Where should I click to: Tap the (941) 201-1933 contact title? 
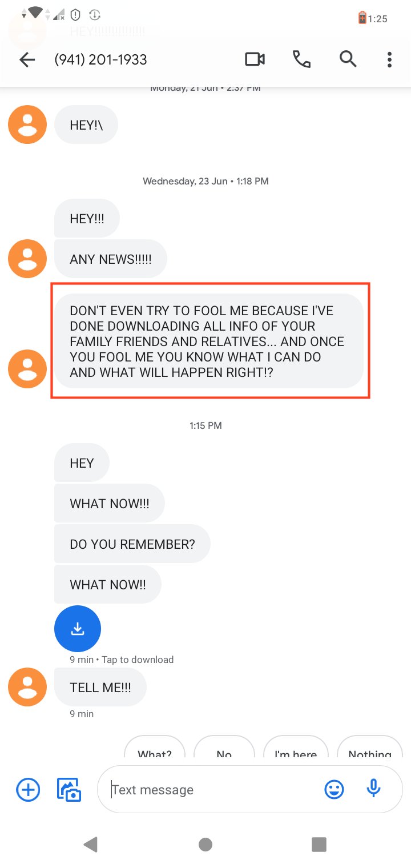[x=100, y=59]
